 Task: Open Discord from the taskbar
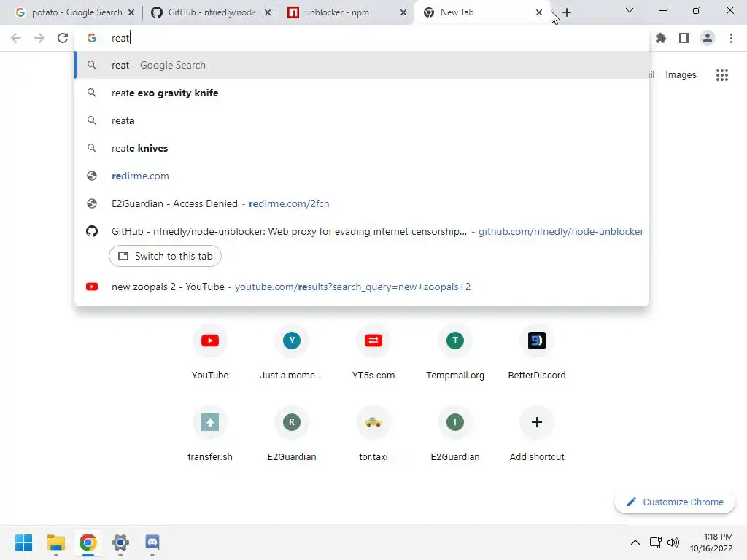(152, 542)
